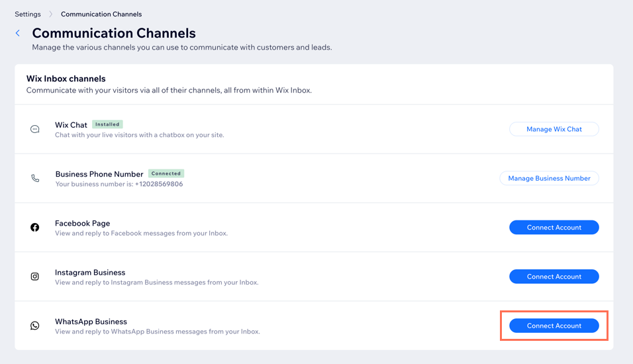Click the Wix Chat channel title

(x=71, y=125)
